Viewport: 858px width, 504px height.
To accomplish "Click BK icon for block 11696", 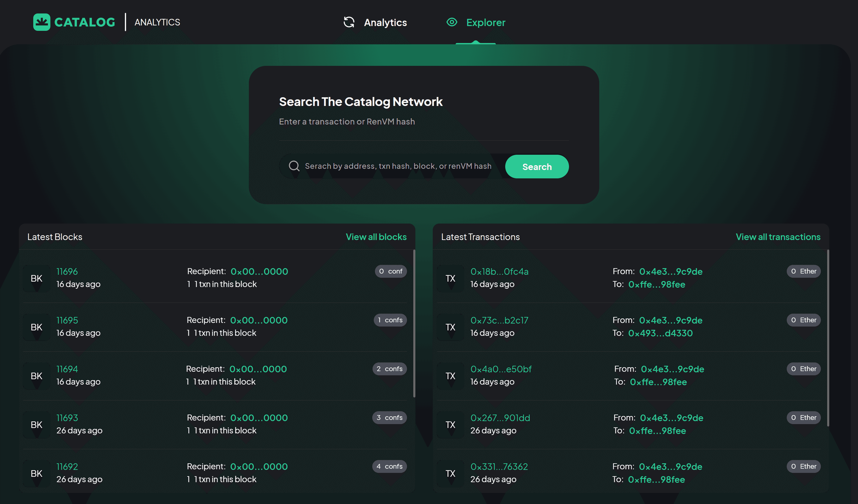I will (x=37, y=278).
